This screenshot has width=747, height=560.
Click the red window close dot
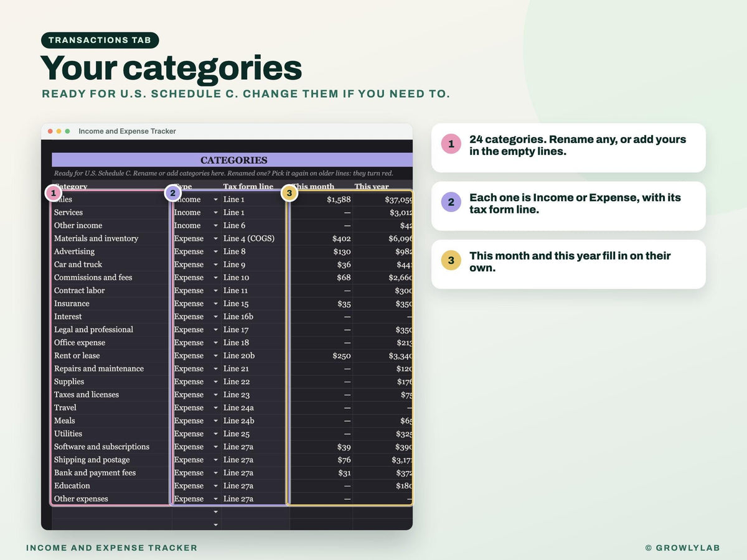[50, 131]
